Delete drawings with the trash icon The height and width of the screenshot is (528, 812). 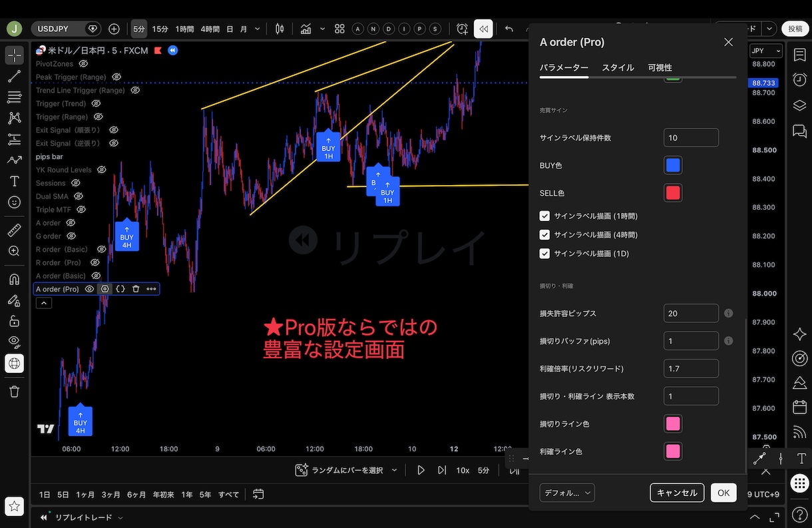(x=14, y=392)
